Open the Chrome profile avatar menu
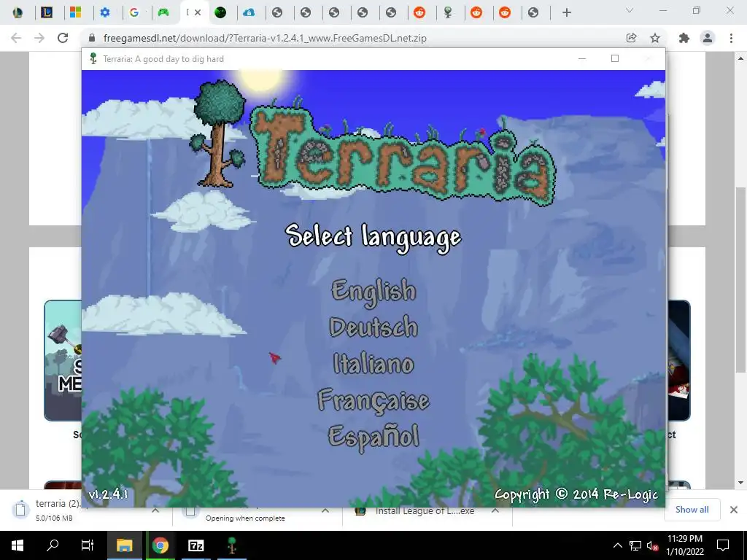The image size is (747, 560). (x=708, y=38)
